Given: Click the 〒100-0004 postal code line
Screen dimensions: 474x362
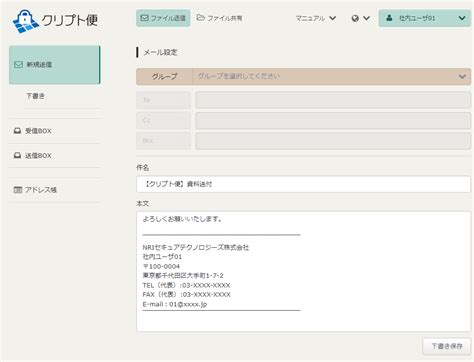Looking at the screenshot, I should (x=161, y=266).
